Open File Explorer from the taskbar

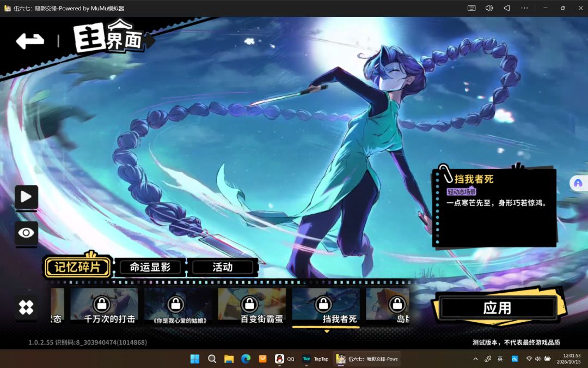(229, 359)
